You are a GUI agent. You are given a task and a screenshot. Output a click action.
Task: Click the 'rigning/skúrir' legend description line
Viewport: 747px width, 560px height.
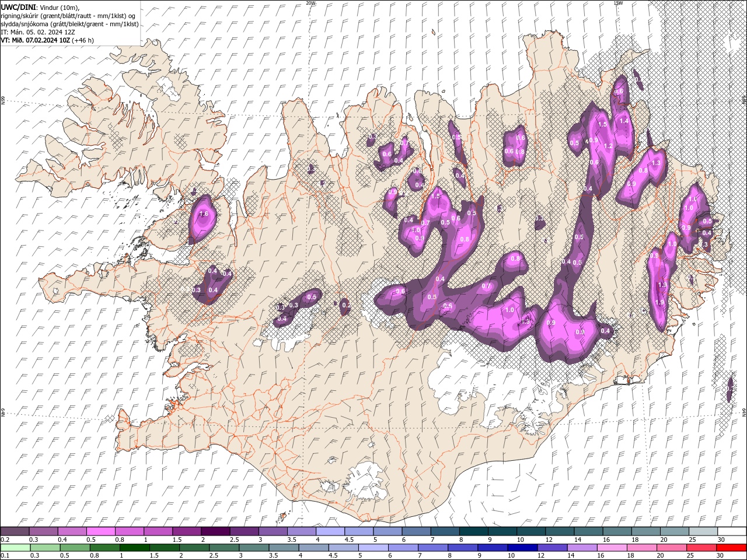coord(68,15)
